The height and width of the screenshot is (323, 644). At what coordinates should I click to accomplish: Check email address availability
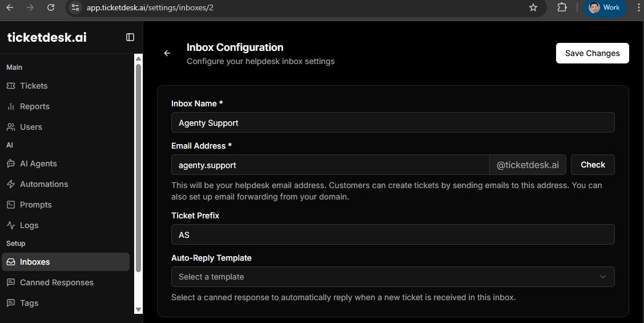coord(593,165)
